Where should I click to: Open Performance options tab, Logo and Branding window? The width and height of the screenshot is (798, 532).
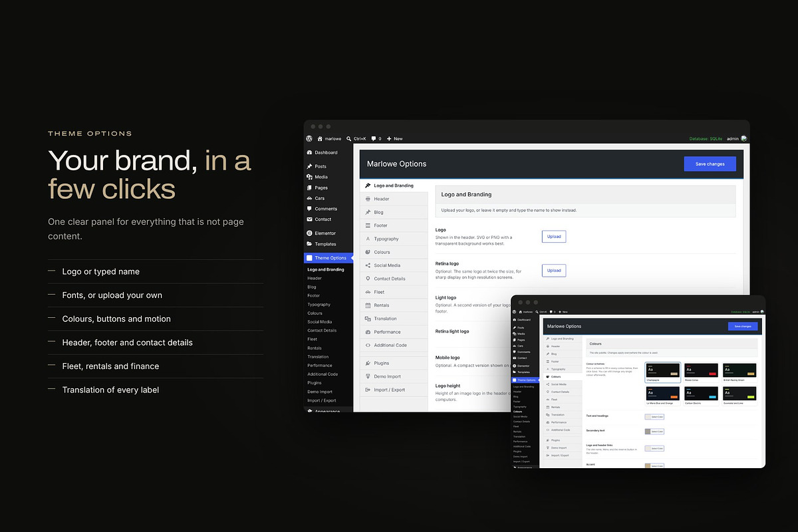pyautogui.click(x=394, y=332)
